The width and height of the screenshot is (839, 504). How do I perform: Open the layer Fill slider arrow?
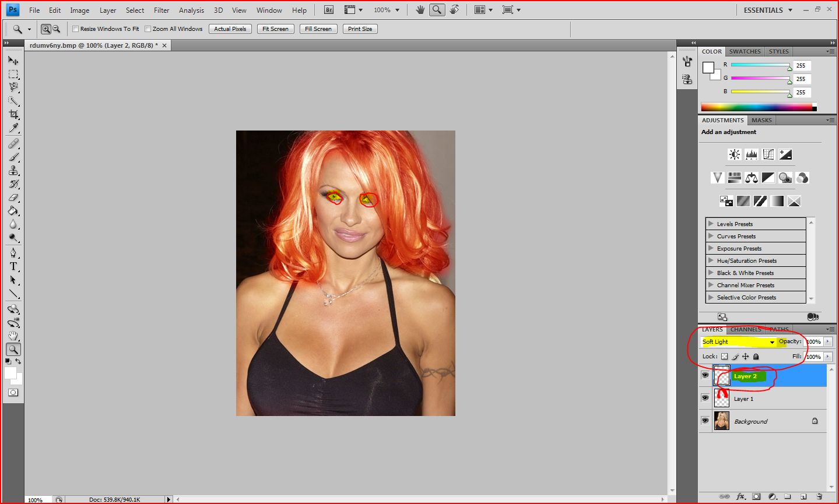(x=827, y=357)
